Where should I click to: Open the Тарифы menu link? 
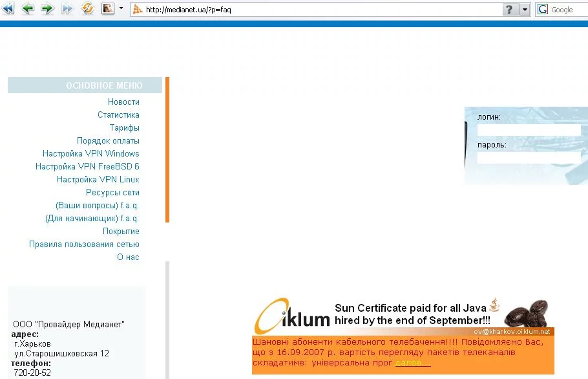click(124, 127)
